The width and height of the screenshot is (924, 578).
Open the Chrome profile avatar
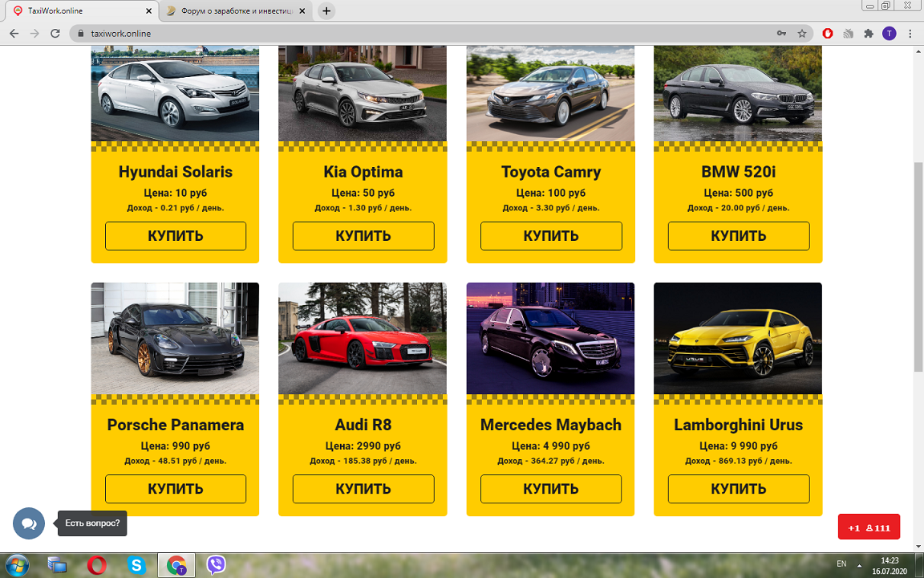pyautogui.click(x=890, y=34)
